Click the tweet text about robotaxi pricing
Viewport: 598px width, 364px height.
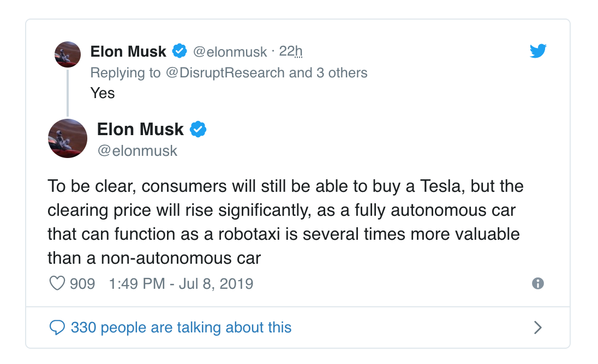tap(284, 222)
